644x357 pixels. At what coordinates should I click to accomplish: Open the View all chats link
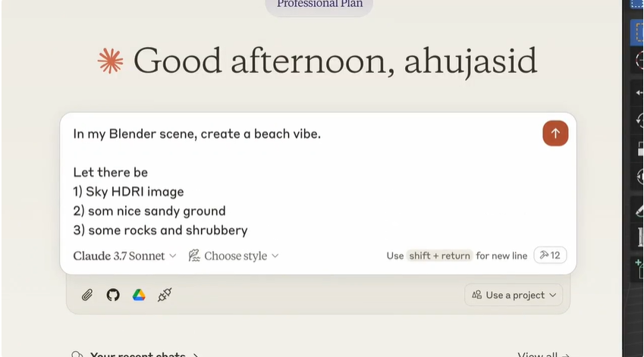click(x=543, y=355)
